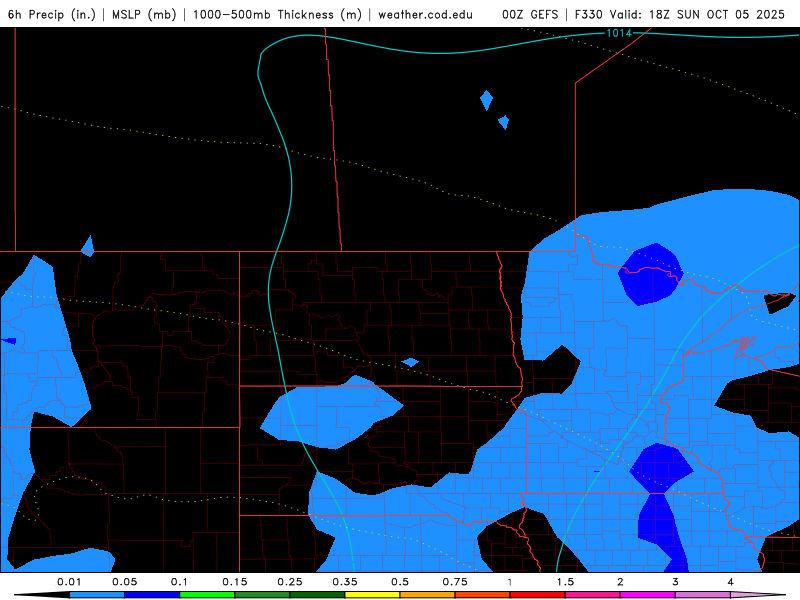Click the "F330" forecast hour label
The height and width of the screenshot is (600, 800).
tap(588, 14)
